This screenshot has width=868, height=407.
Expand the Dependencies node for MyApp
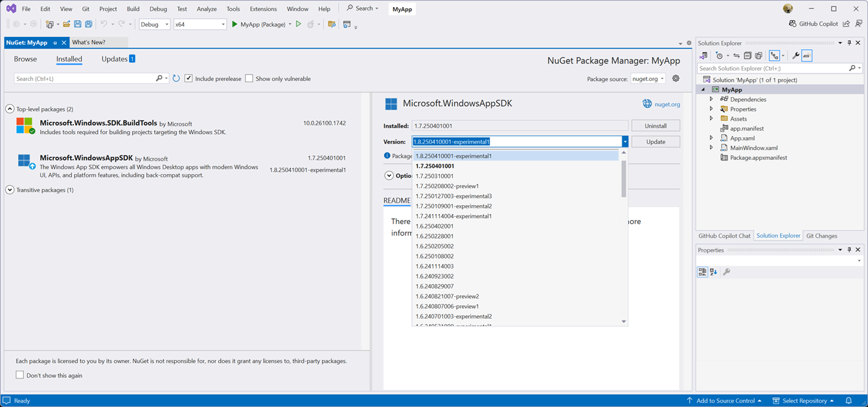pyautogui.click(x=711, y=99)
